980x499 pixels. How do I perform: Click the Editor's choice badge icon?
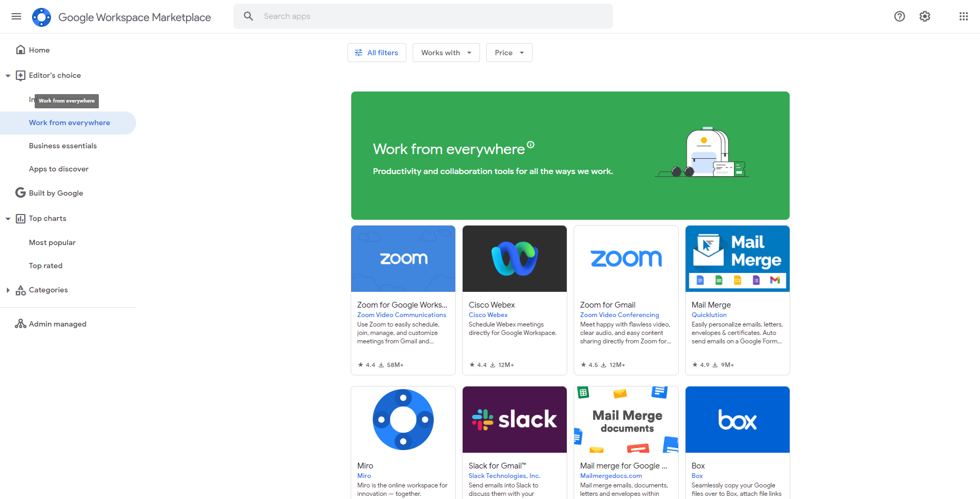coord(21,75)
